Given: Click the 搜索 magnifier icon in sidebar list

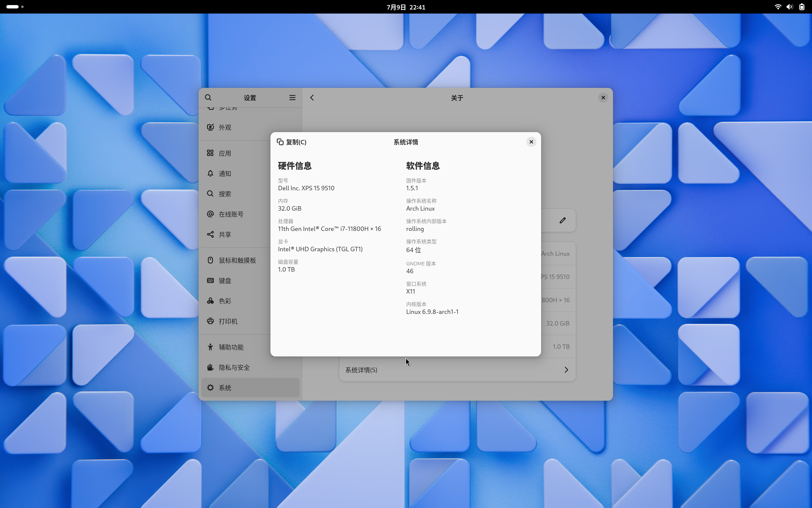Looking at the screenshot, I should click(210, 194).
